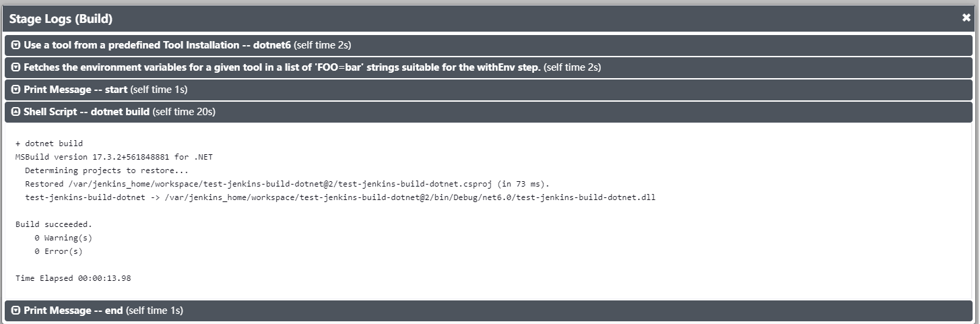Open the 'Use a tool from a predefined Tool Installation' header
980x324 pixels.
pyautogui.click(x=488, y=45)
